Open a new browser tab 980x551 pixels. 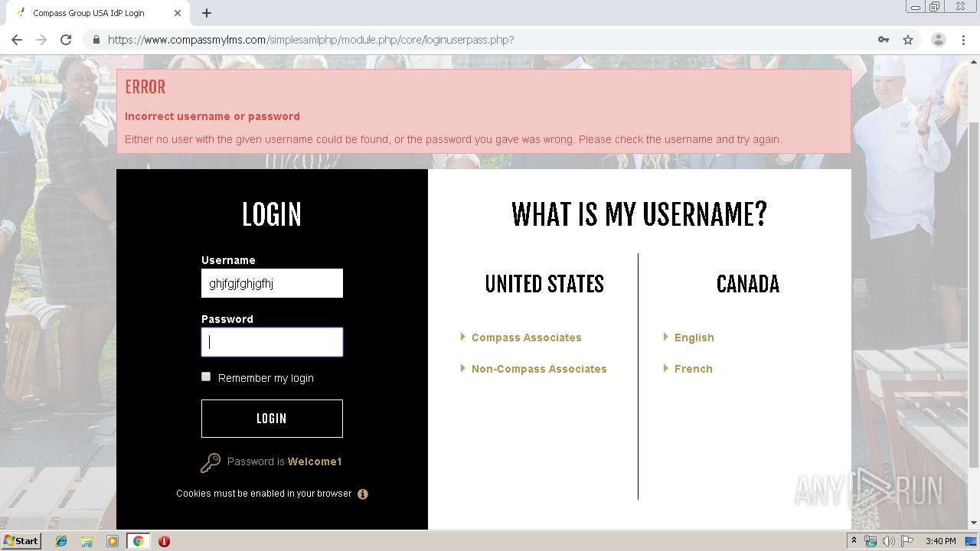tap(207, 13)
